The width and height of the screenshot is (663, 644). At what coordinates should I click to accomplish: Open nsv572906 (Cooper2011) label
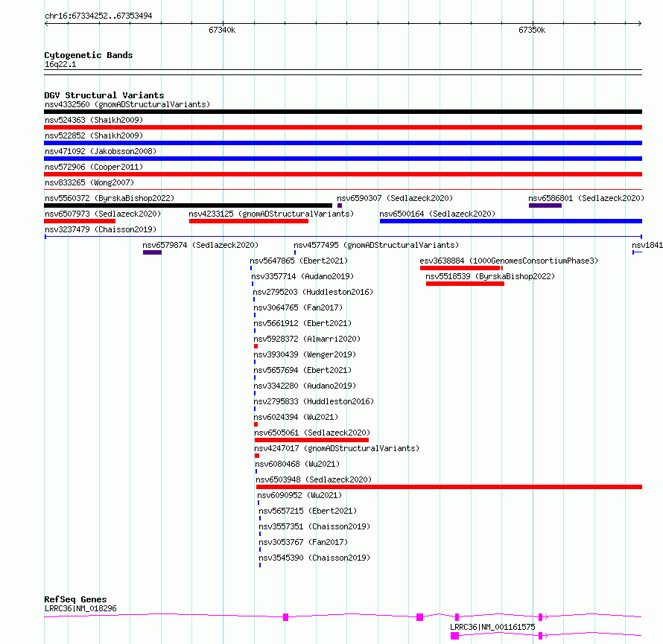click(x=94, y=167)
